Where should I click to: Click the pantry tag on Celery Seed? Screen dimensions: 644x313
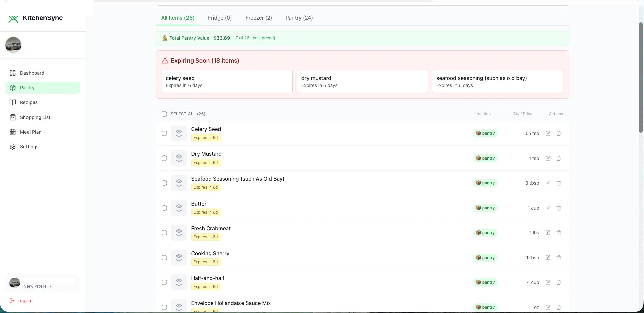click(485, 133)
